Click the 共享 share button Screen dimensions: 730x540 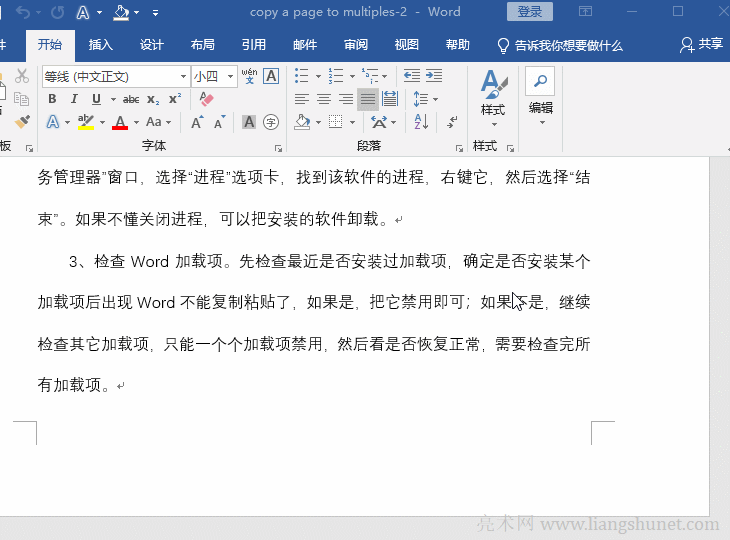pos(702,44)
